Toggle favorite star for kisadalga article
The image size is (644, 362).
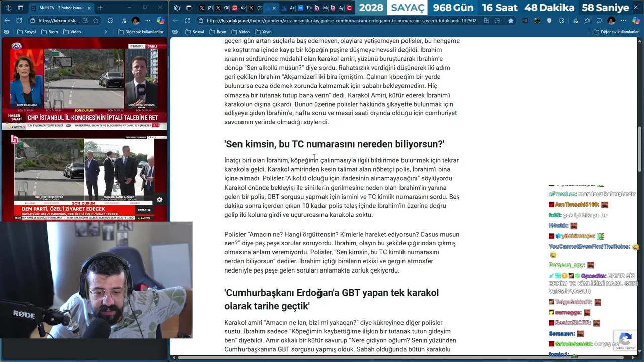point(511,20)
